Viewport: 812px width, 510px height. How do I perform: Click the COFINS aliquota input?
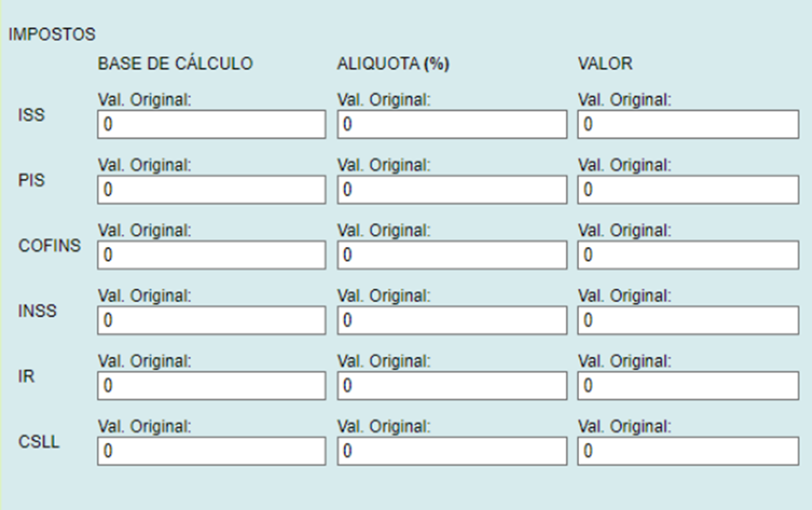[x=452, y=256]
